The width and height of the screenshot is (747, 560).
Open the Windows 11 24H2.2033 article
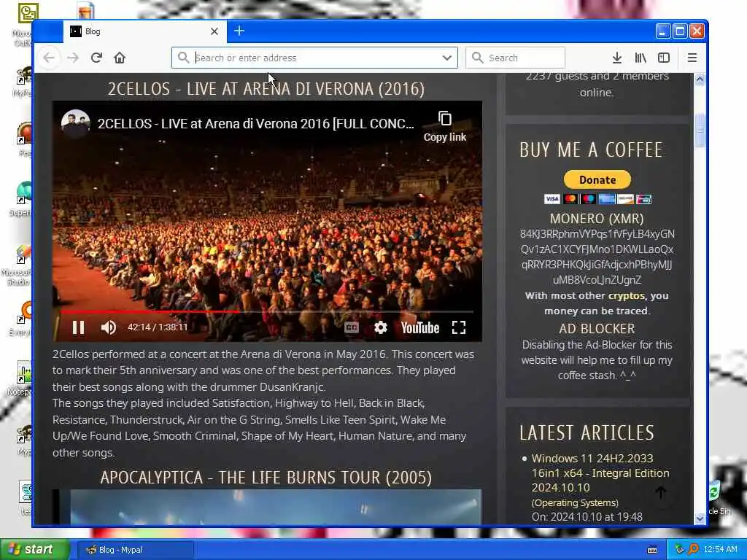coord(600,472)
